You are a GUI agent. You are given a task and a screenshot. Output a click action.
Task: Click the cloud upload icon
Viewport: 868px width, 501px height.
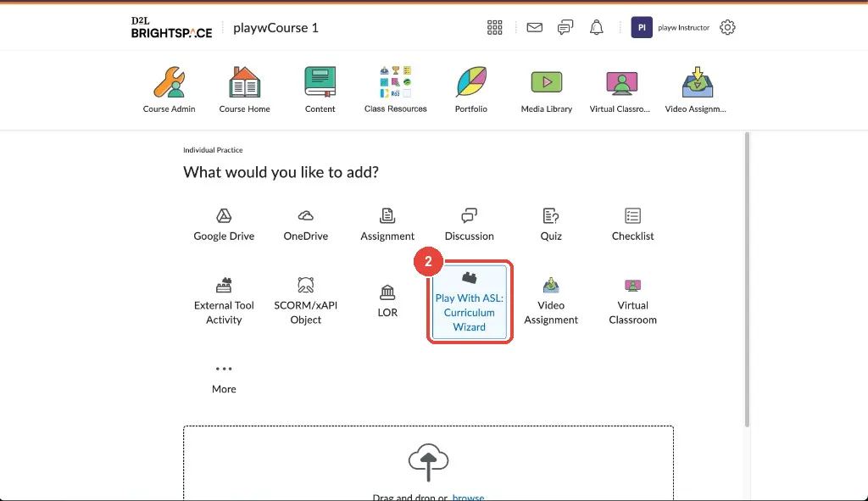coord(428,462)
